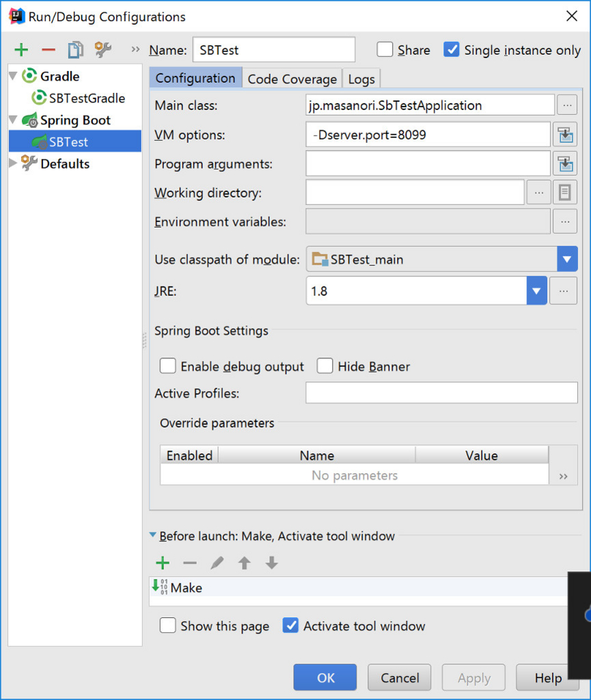The image size is (591, 700).
Task: Click the Enabled column header
Action: click(189, 455)
